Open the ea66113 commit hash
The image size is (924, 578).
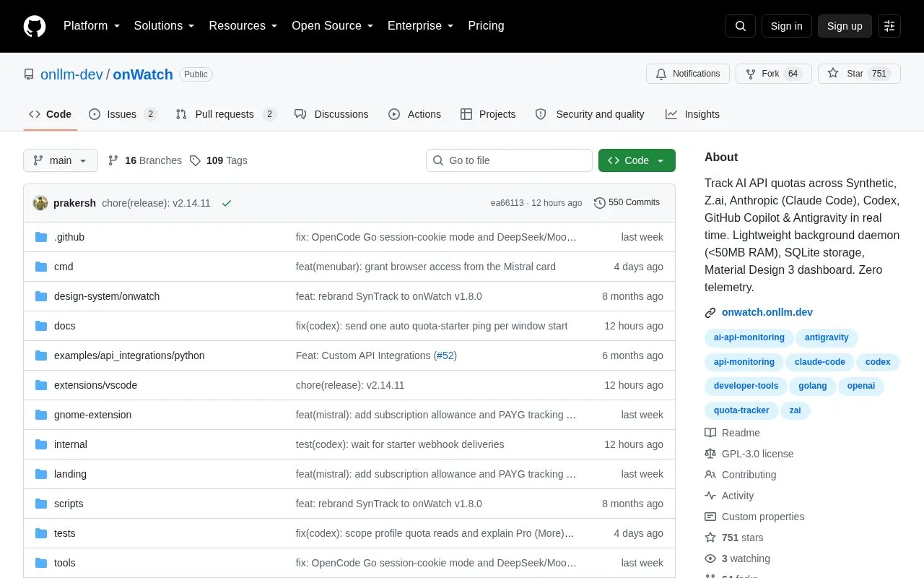(x=507, y=203)
